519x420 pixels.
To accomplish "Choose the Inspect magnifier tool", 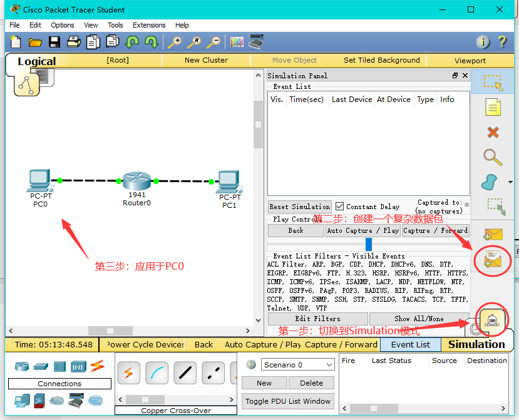I will [x=493, y=157].
